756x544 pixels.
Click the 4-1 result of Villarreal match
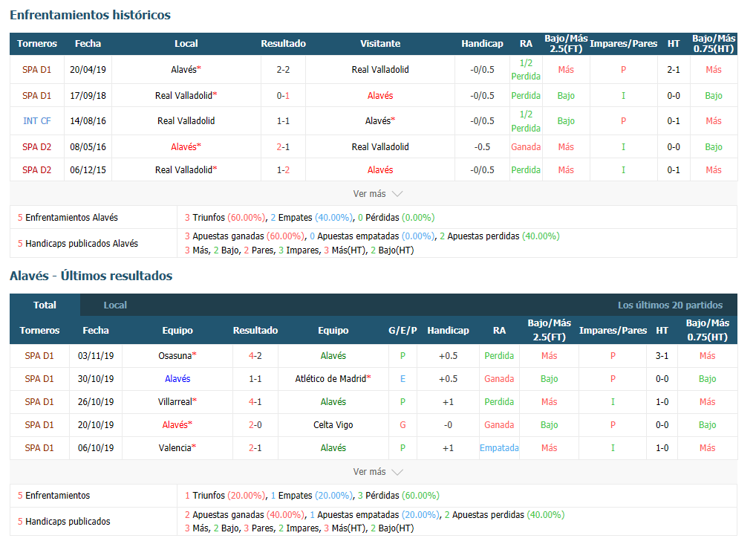pyautogui.click(x=255, y=401)
